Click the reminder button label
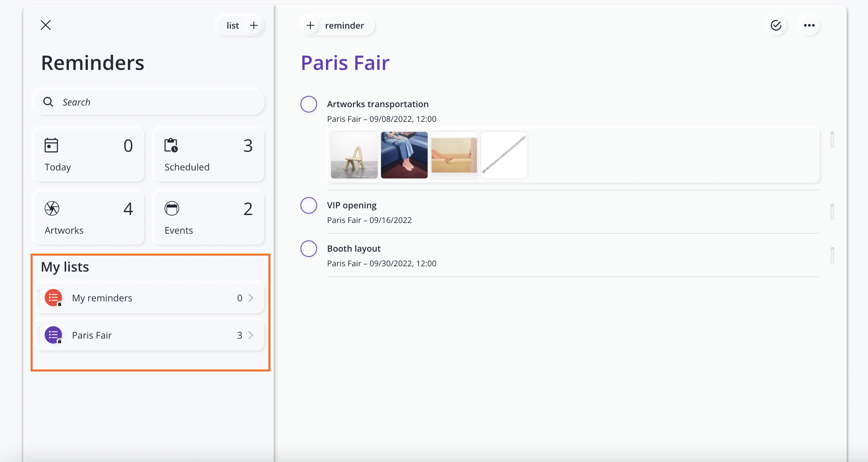 (344, 25)
